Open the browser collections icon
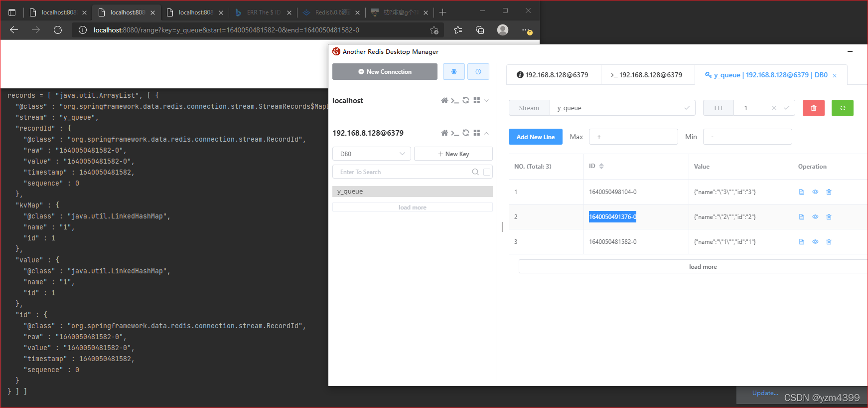The image size is (868, 408). click(x=480, y=30)
